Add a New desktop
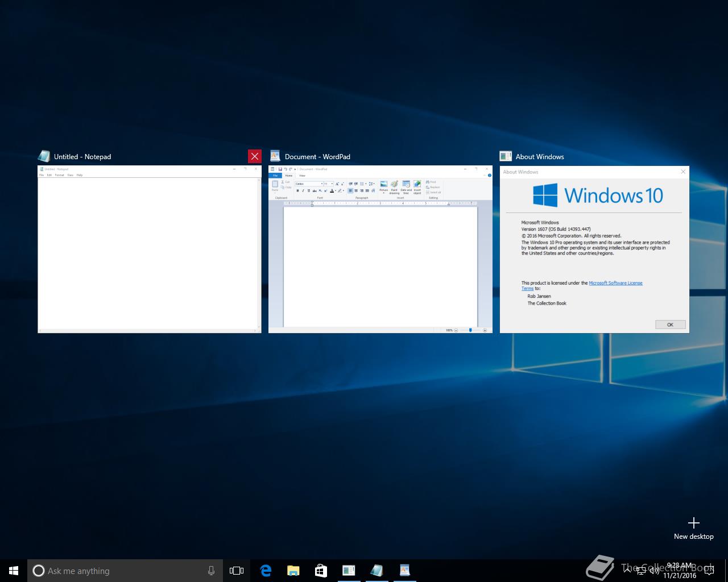This screenshot has width=728, height=582. (693, 528)
